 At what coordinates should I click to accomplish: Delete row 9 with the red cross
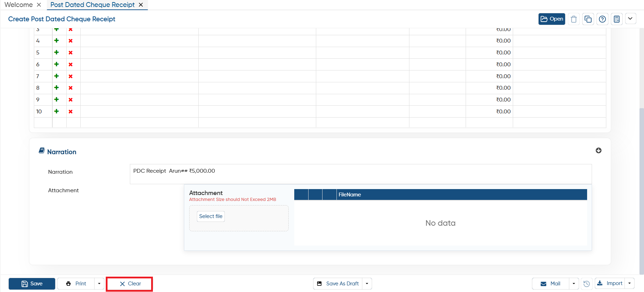[x=71, y=100]
